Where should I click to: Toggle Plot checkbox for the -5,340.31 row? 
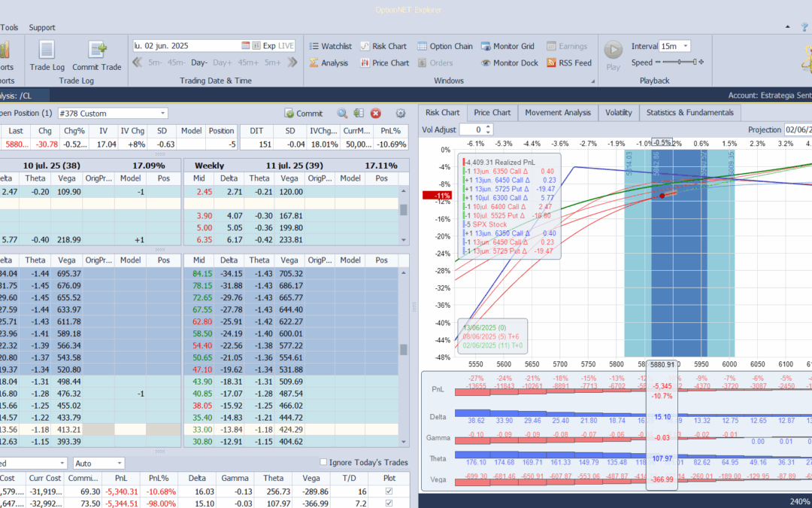coord(389,491)
